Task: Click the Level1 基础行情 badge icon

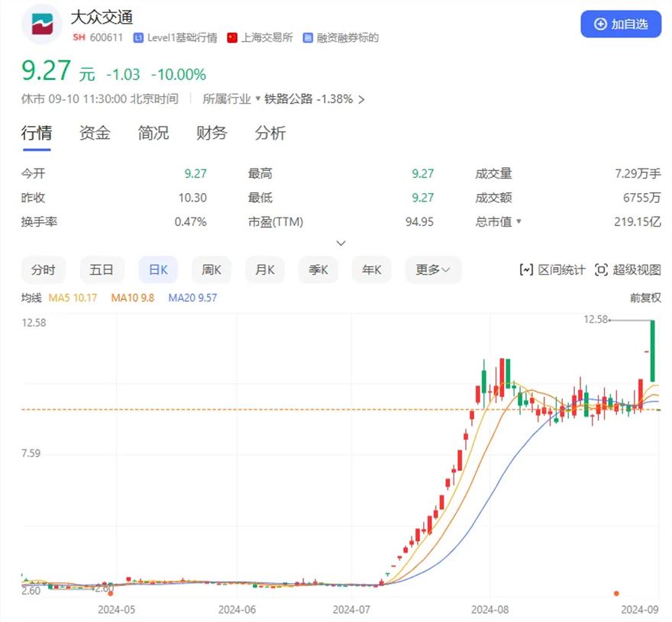Action: [138, 37]
